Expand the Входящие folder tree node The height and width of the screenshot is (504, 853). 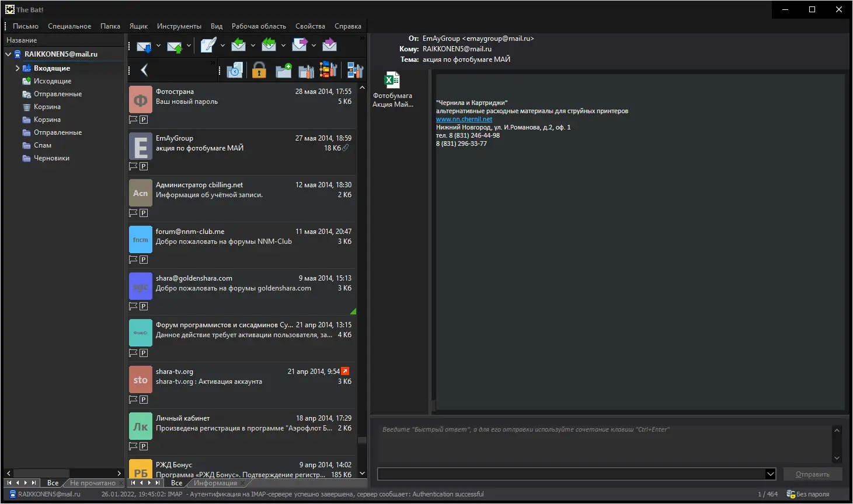tap(18, 68)
